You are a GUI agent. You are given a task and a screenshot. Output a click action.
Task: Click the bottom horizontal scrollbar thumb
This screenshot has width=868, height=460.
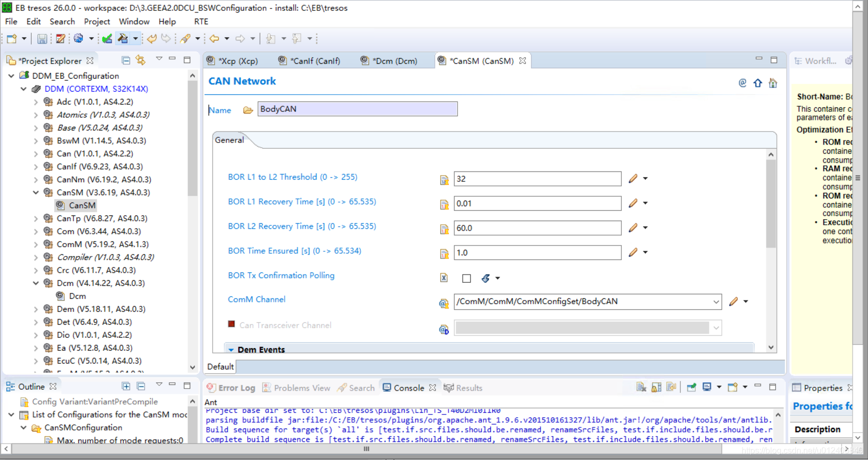366,449
